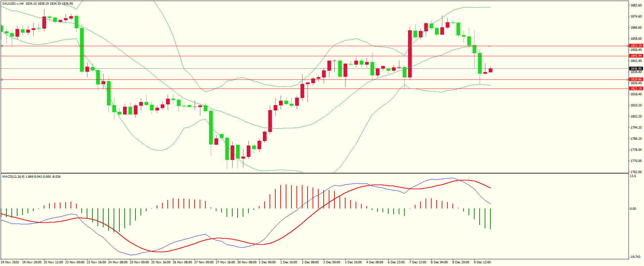Image resolution: width=644 pixels, height=266 pixels.
Task: Click the 1794.20 price axis label
Action: (x=636, y=128)
